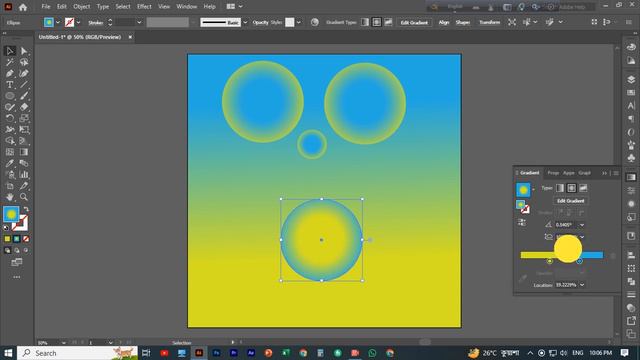Switch to Freeform gradient in control bar
This screenshot has width=640, height=360.
pyautogui.click(x=388, y=22)
